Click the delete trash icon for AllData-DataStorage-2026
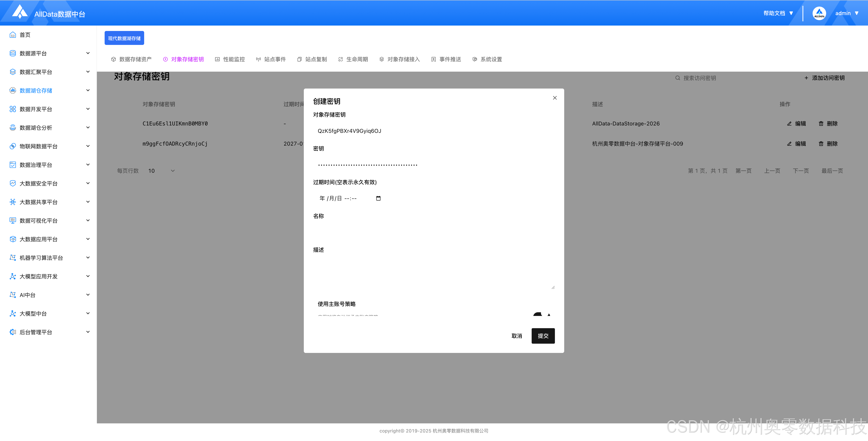 821,124
